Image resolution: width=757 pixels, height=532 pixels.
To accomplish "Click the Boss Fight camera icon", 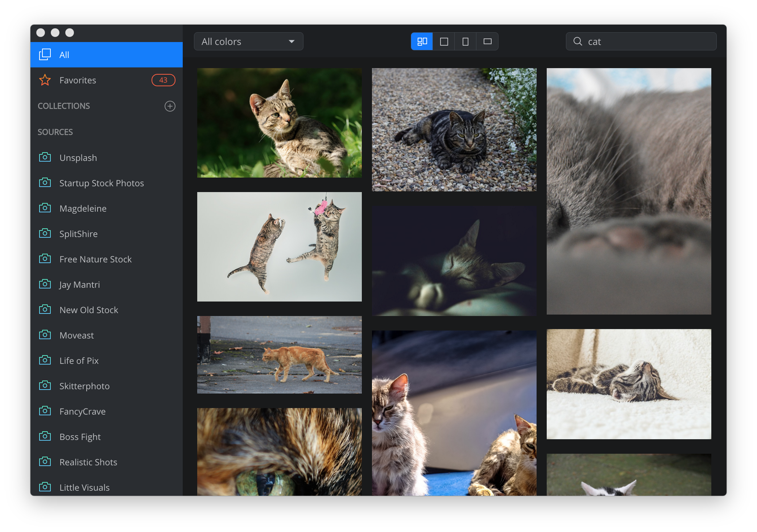I will click(x=45, y=436).
